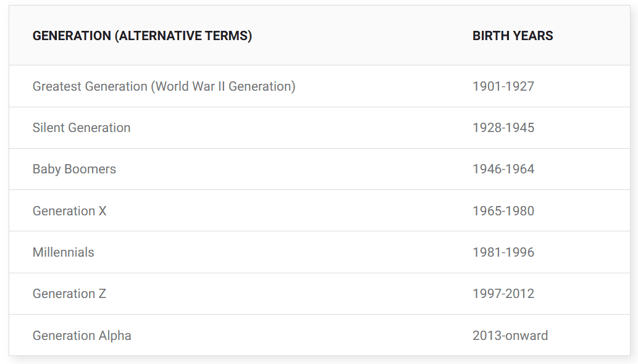The width and height of the screenshot is (638, 364).
Task: Click the birth years 1946-1964
Action: tap(503, 169)
